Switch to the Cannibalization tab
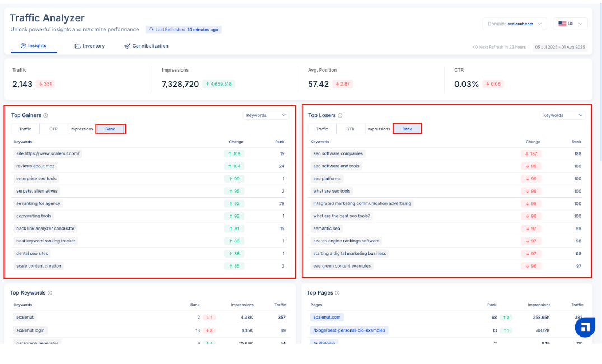The height and width of the screenshot is (364, 602). [146, 46]
